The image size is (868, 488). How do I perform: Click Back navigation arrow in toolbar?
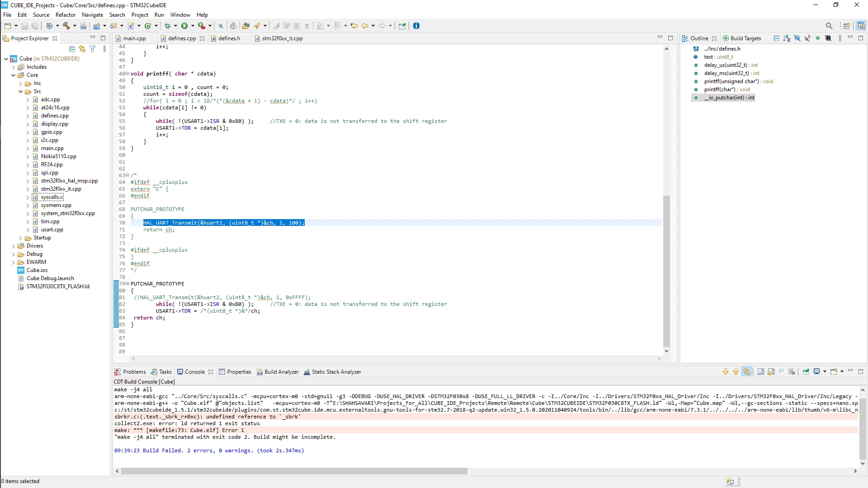tap(365, 26)
